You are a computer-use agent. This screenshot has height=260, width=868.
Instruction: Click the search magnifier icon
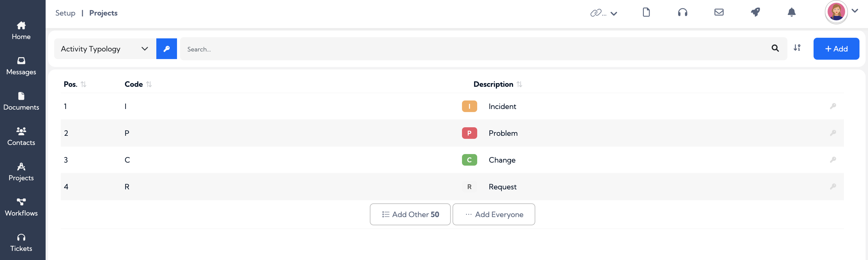point(775,48)
